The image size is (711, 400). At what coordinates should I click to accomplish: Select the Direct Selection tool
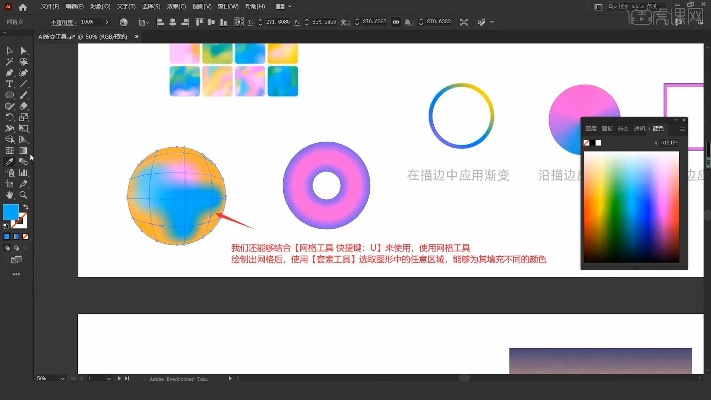pos(24,51)
